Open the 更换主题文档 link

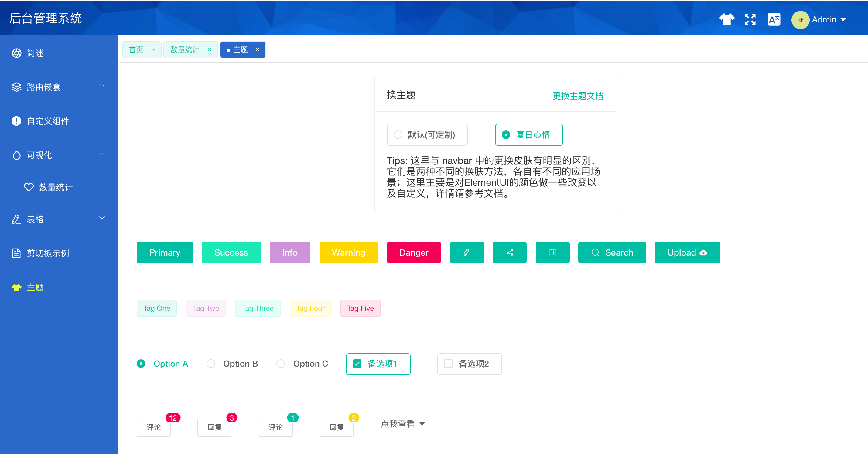click(x=578, y=96)
